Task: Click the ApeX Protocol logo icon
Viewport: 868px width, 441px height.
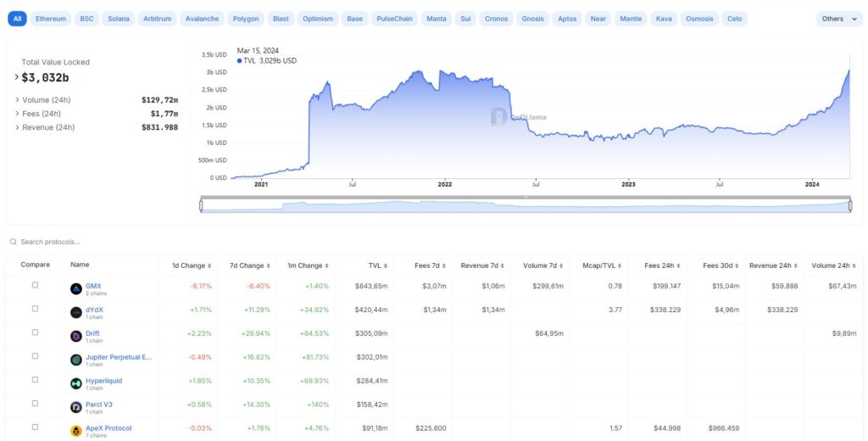Action: [x=75, y=431]
